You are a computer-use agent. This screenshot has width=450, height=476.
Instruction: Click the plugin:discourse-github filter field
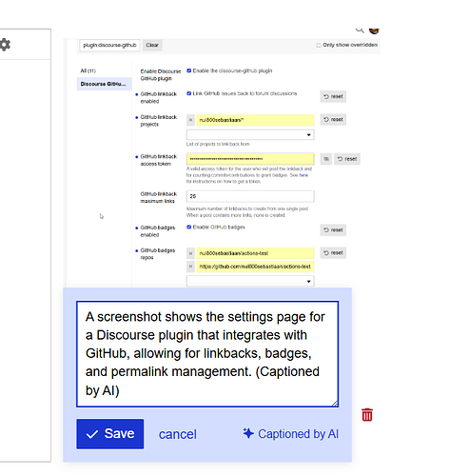point(109,45)
